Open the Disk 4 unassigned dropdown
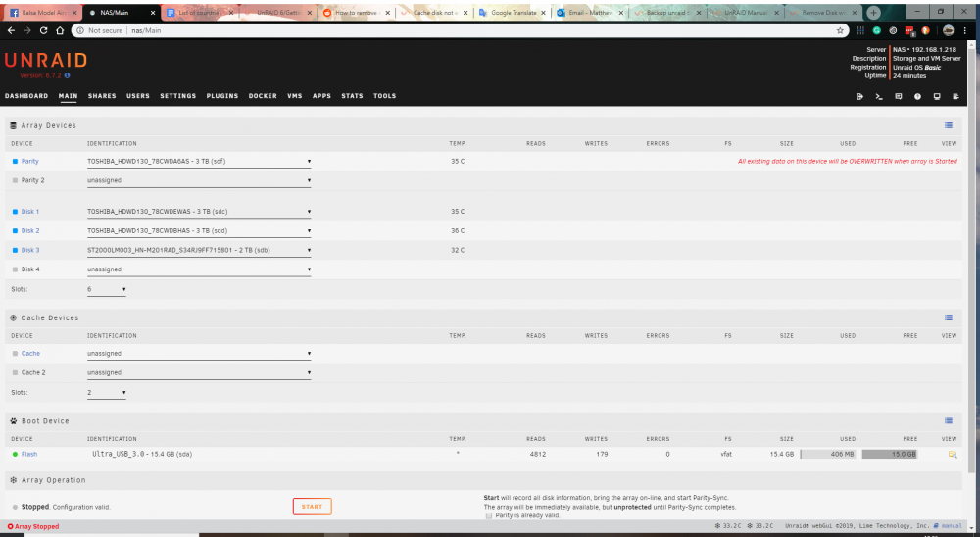The height and width of the screenshot is (537, 980). click(199, 269)
